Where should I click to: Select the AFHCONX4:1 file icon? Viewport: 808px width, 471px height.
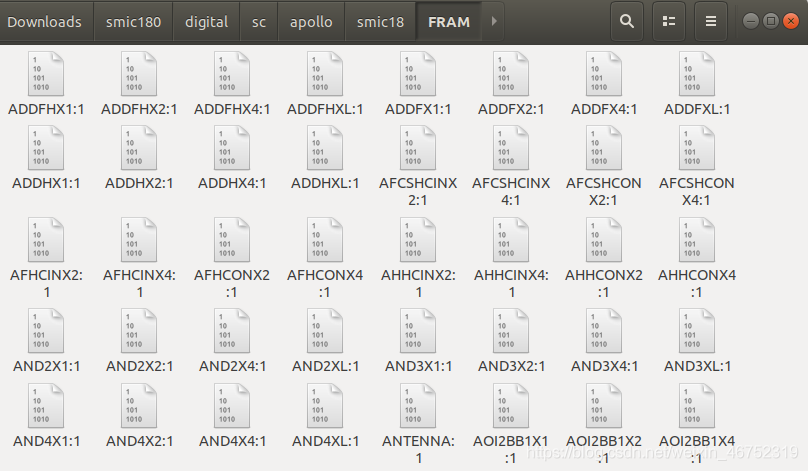[325, 240]
